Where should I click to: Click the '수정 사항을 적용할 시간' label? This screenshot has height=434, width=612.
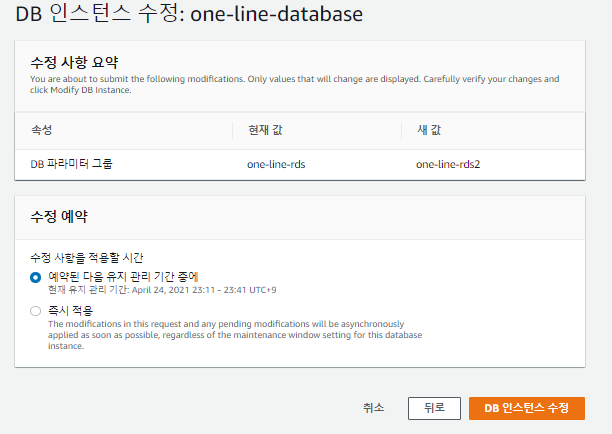point(87,258)
